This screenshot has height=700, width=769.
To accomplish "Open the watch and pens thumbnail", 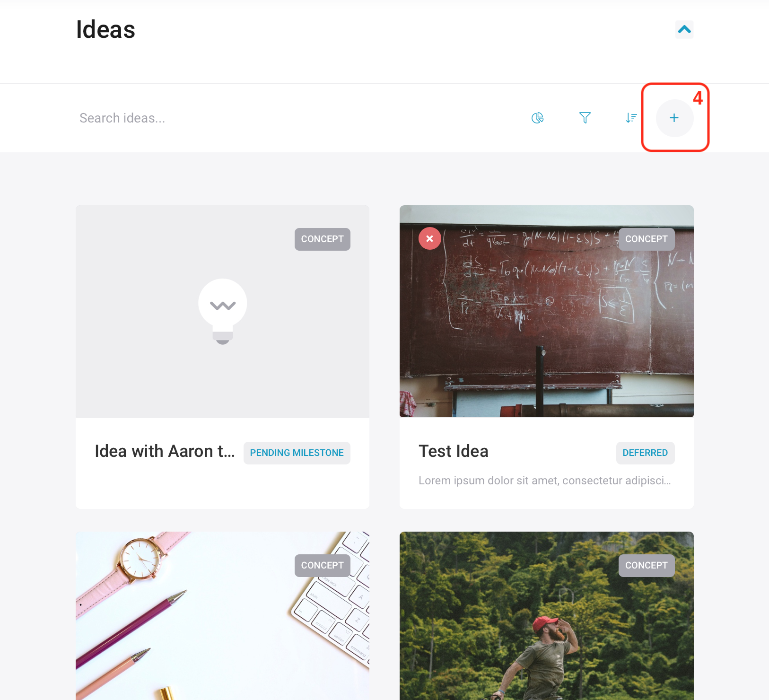I will click(x=222, y=616).
